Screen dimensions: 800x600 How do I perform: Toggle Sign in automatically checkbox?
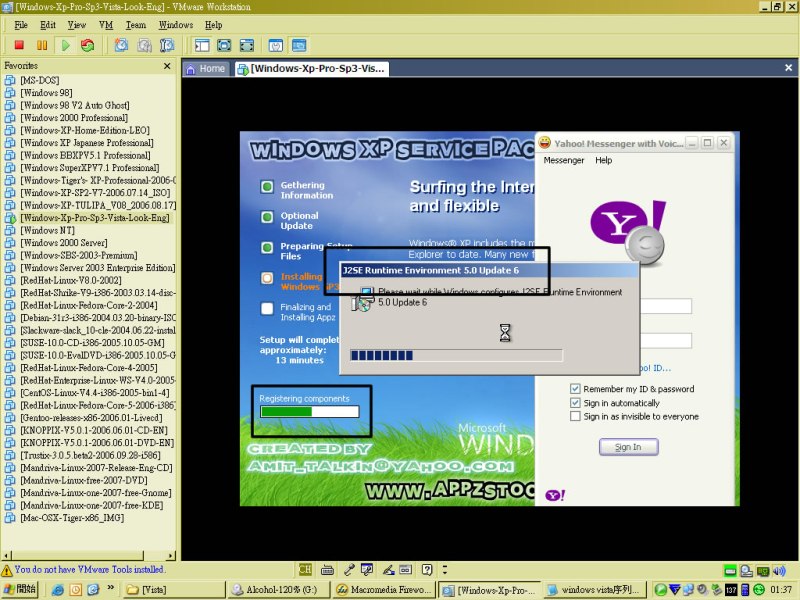coord(575,403)
